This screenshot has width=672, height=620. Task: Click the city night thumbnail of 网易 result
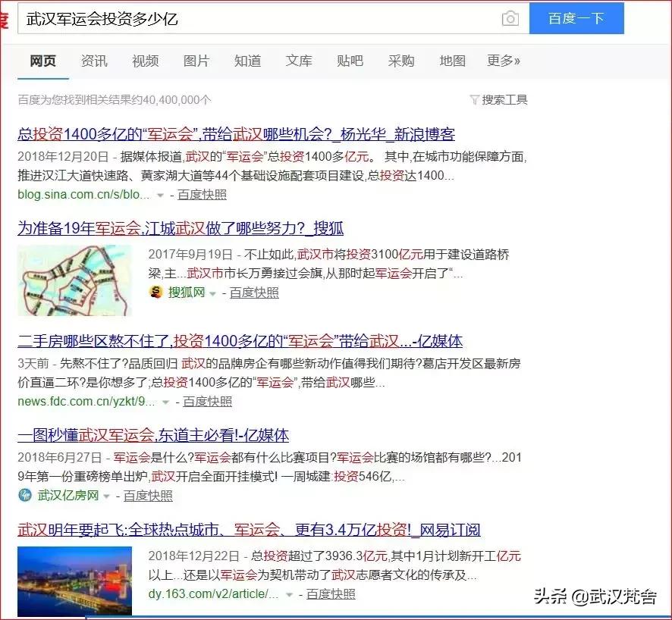click(74, 574)
